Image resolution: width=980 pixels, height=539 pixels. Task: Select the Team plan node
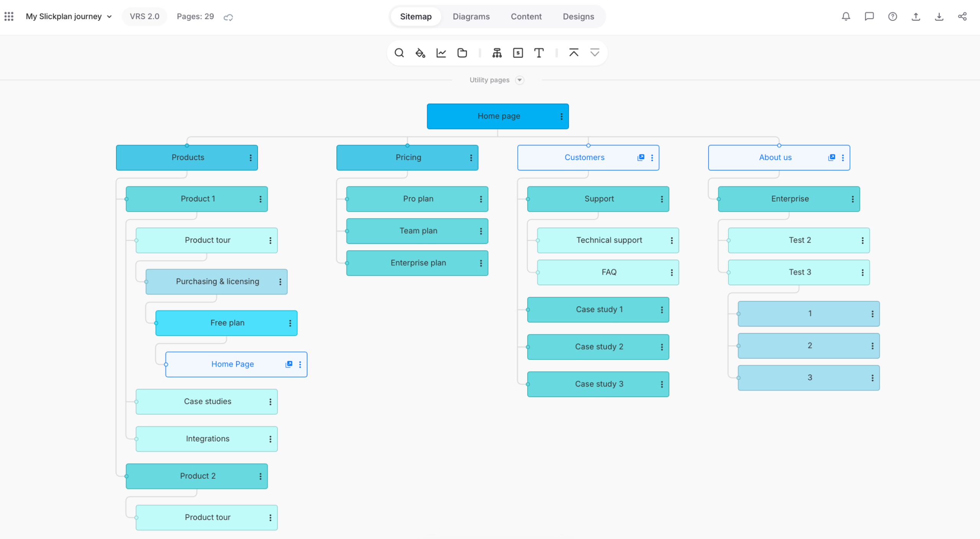[417, 231]
